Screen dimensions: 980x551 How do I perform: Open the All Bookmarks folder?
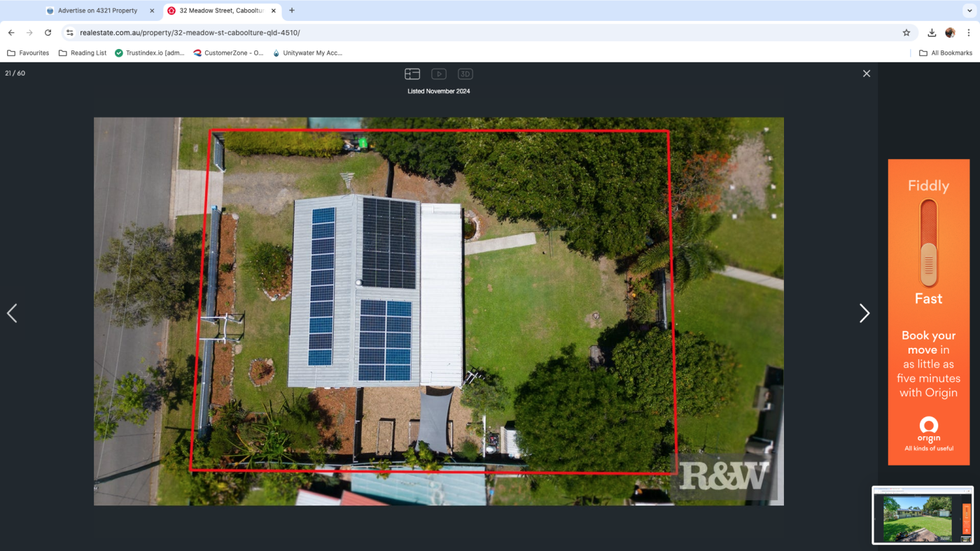[946, 53]
